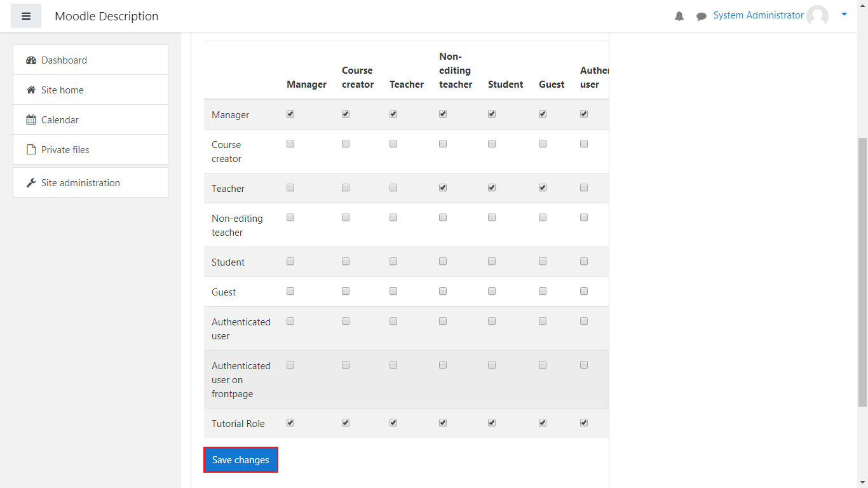Click the System Administrator name link
This screenshot has width=868, height=488.
[x=758, y=15]
